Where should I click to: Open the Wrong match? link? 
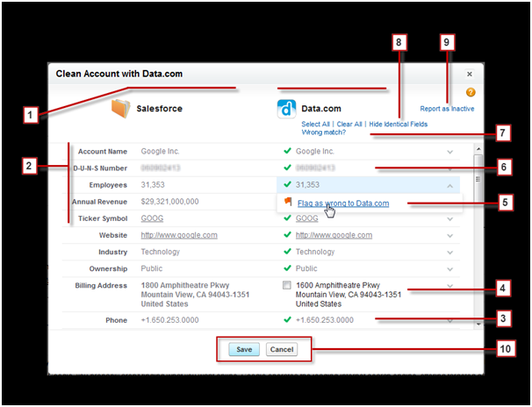tap(324, 132)
